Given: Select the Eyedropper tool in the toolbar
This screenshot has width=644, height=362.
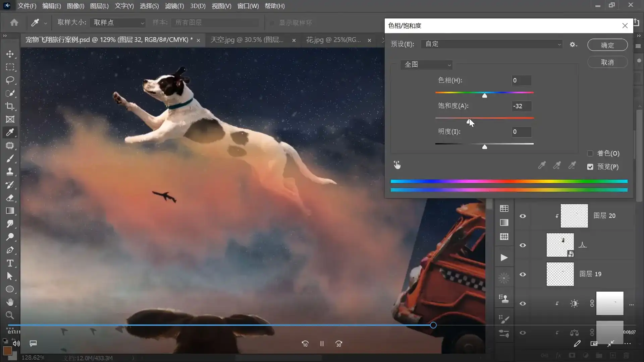Looking at the screenshot, I should (x=10, y=132).
